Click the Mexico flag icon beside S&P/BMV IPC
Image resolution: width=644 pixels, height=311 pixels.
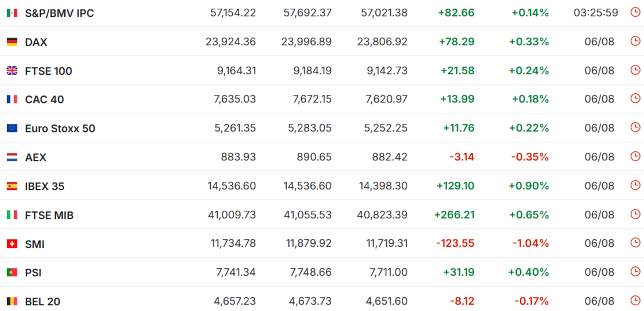coord(12,13)
